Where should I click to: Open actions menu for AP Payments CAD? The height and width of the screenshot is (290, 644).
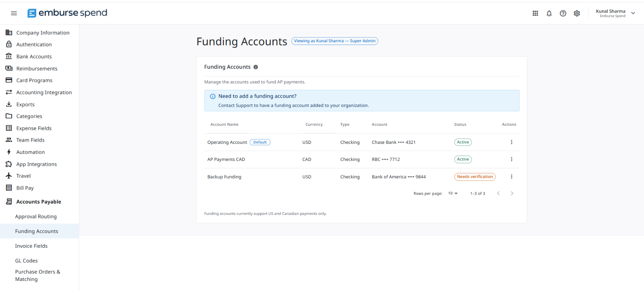point(511,159)
